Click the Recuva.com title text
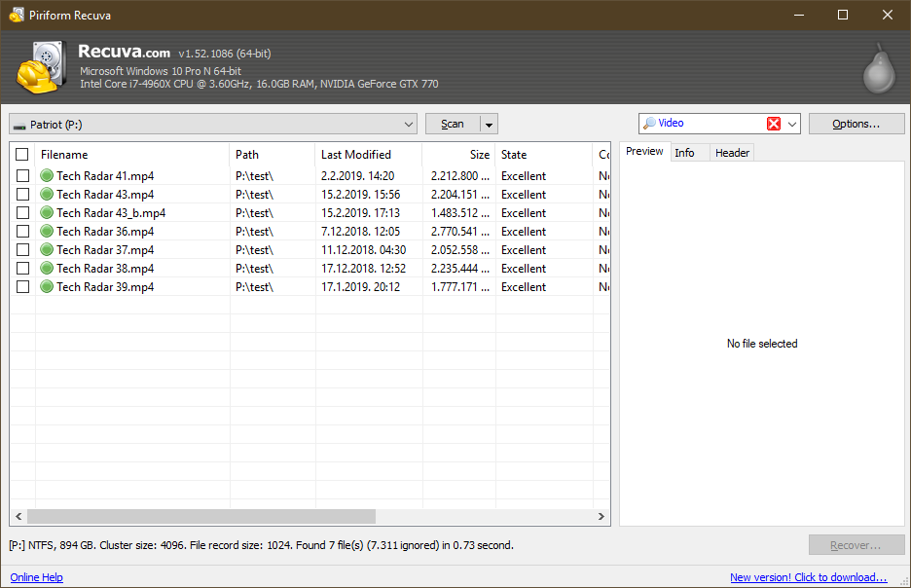 pyautogui.click(x=124, y=52)
